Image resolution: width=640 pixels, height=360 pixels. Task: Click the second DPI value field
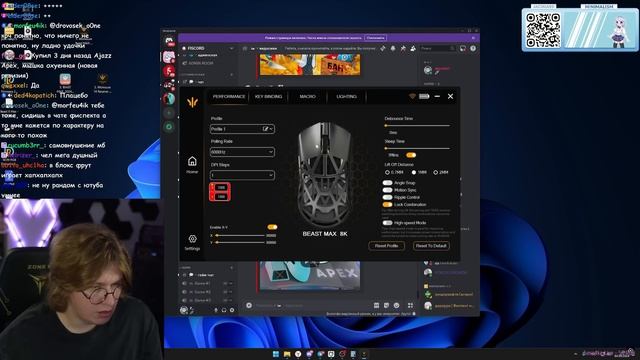click(221, 197)
